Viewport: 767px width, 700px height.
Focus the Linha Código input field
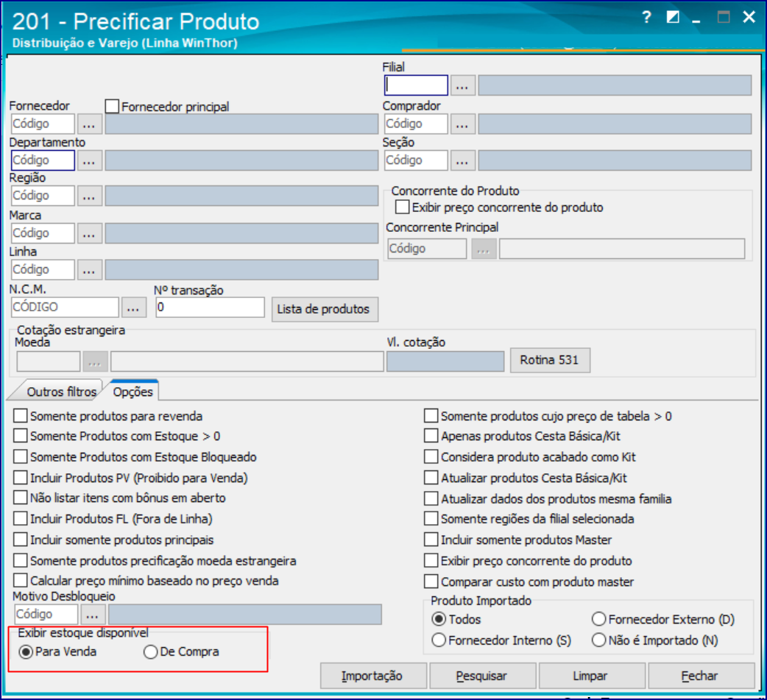tap(43, 270)
